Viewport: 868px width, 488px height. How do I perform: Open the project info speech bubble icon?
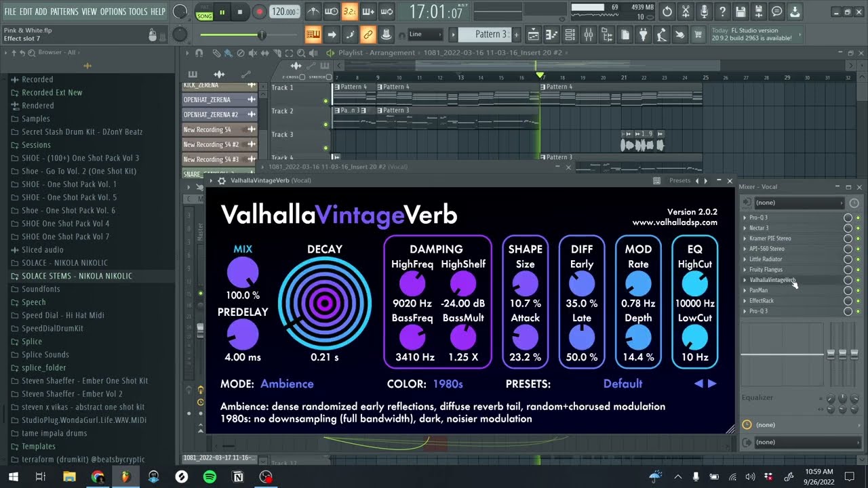coord(777,12)
